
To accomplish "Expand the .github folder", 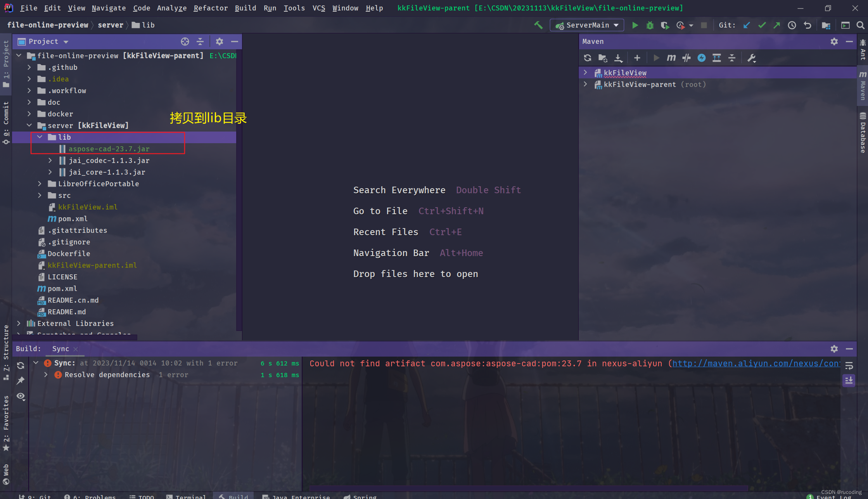I will (29, 67).
